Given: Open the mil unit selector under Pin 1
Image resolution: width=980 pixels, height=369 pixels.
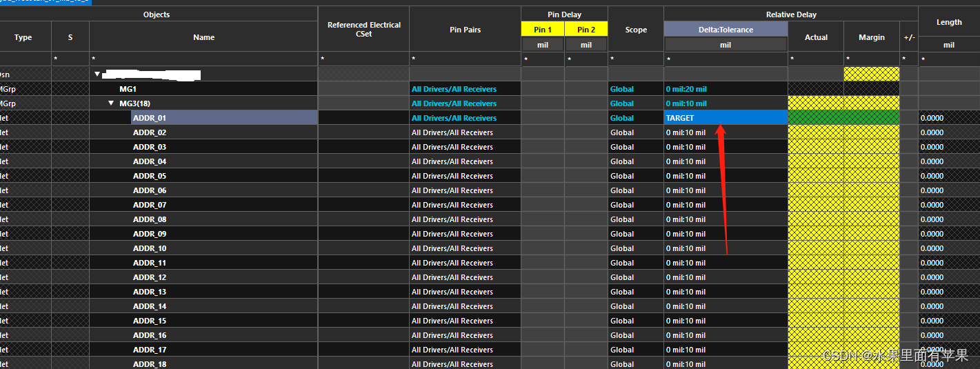Looking at the screenshot, I should [x=543, y=45].
